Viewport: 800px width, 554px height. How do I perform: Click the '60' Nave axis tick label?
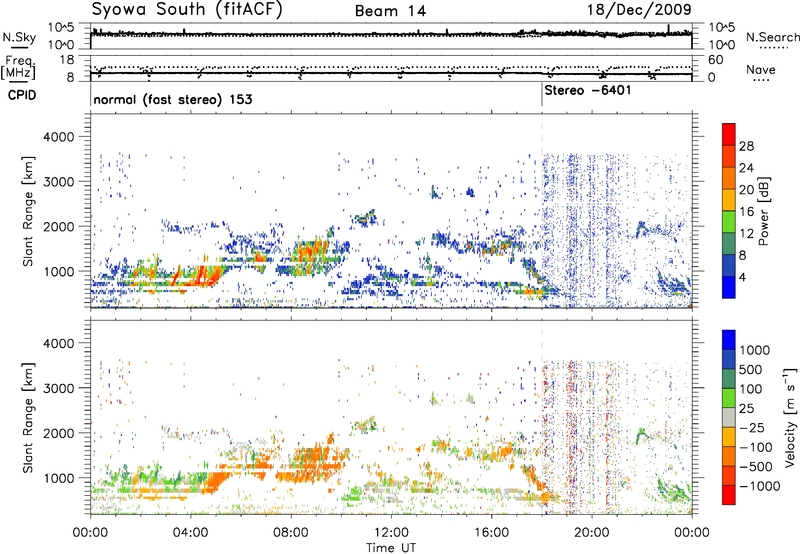716,60
